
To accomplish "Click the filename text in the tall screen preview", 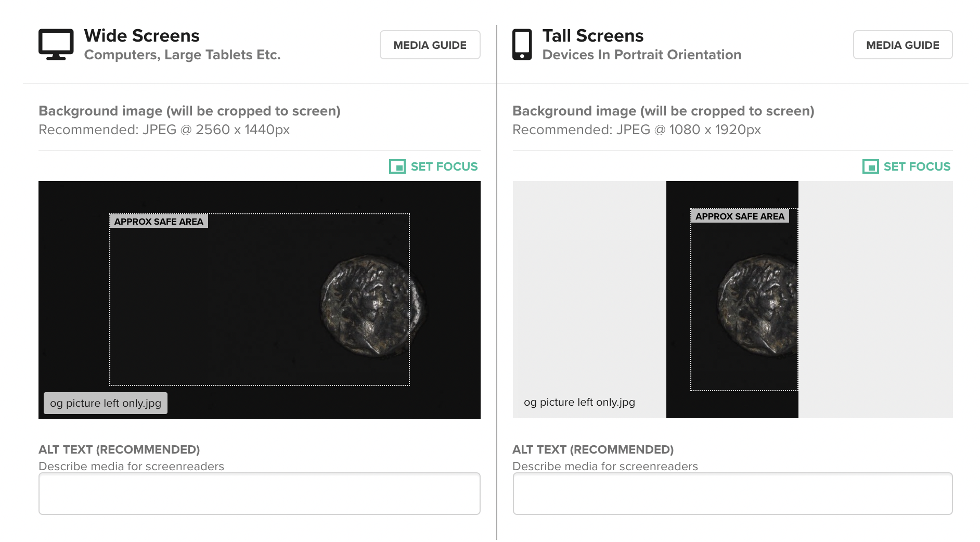I will coord(579,402).
